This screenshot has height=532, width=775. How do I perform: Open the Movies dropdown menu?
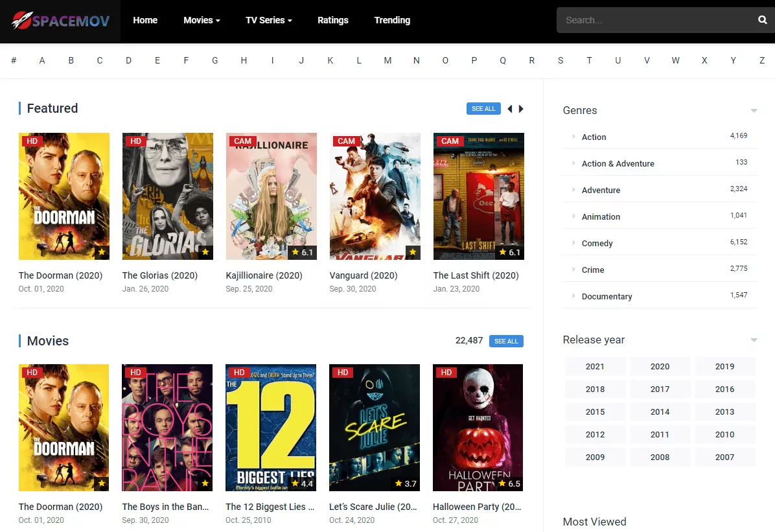202,20
